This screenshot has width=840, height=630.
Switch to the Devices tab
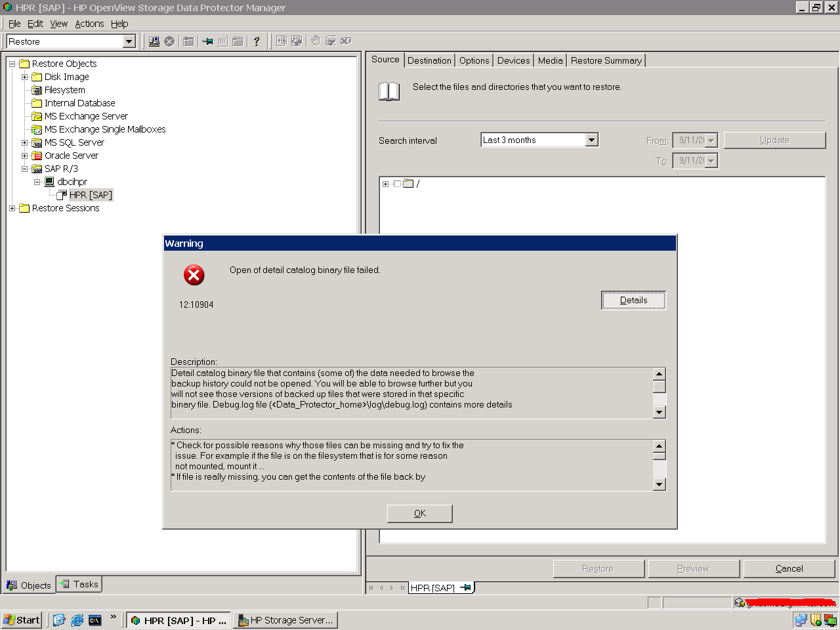[x=513, y=60]
